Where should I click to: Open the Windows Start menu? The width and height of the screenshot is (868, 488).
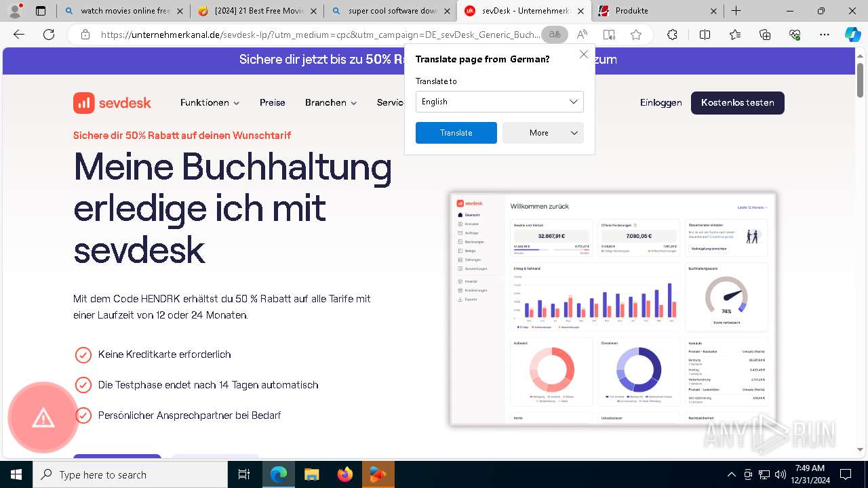click(x=16, y=474)
